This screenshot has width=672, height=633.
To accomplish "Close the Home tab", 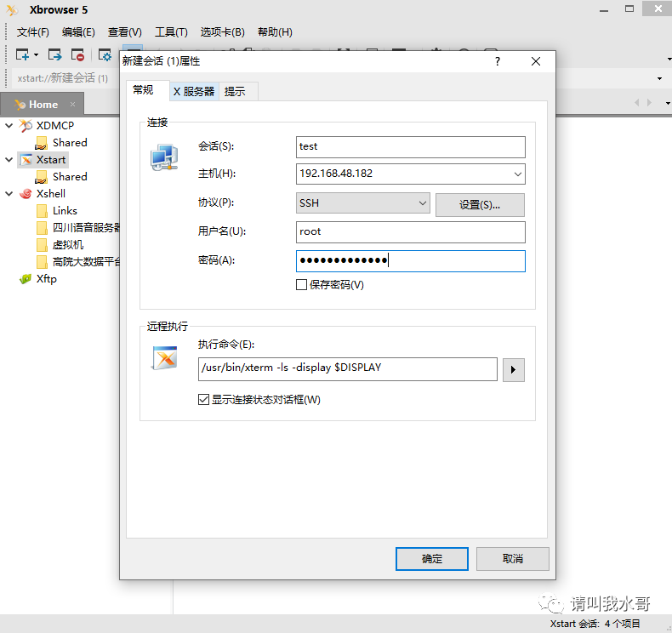I will pos(72,104).
